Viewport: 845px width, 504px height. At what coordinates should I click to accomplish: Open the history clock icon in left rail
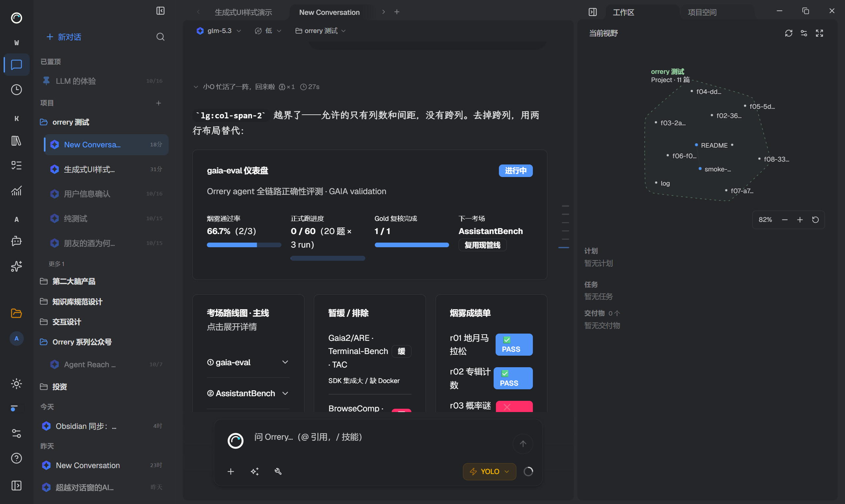[16, 90]
